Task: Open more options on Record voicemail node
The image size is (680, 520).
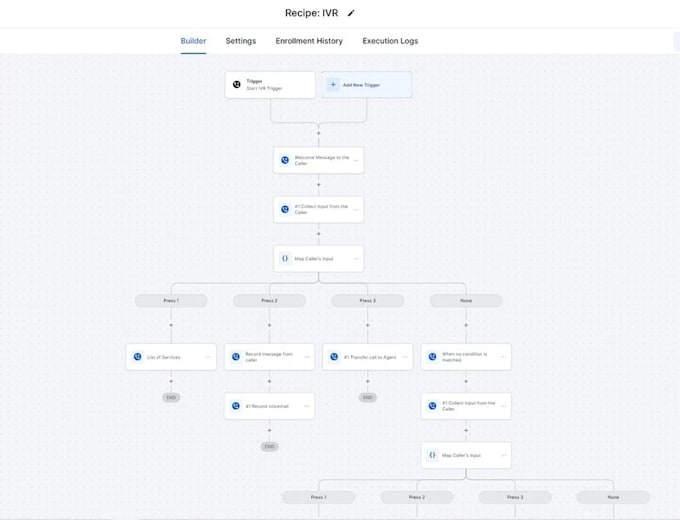Action: (x=307, y=406)
